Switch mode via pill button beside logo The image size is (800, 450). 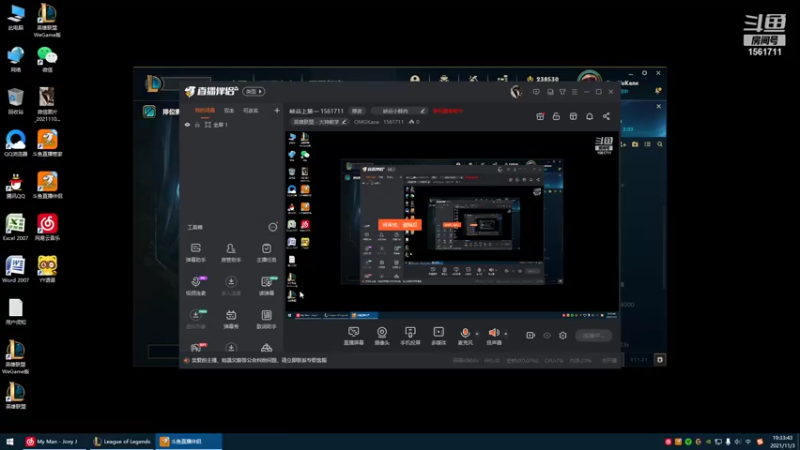254,91
